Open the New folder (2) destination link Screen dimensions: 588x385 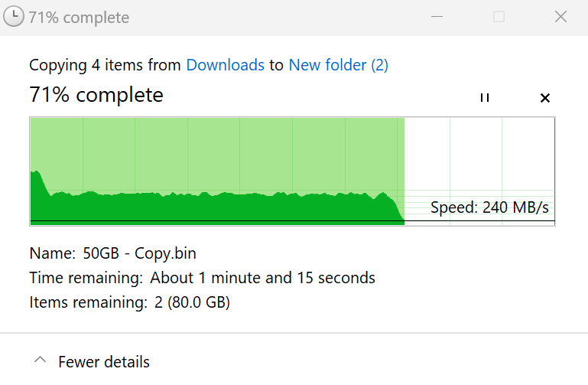click(x=338, y=65)
